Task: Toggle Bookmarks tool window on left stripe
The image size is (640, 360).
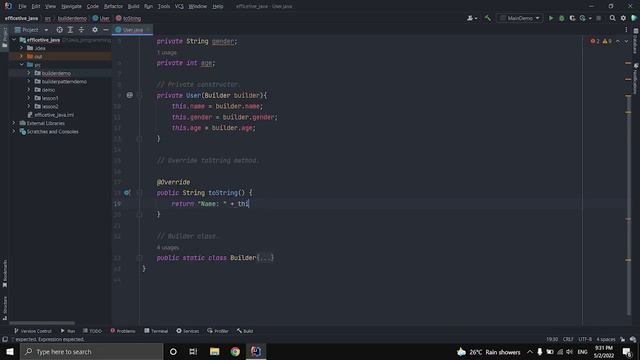Action: tap(5, 273)
